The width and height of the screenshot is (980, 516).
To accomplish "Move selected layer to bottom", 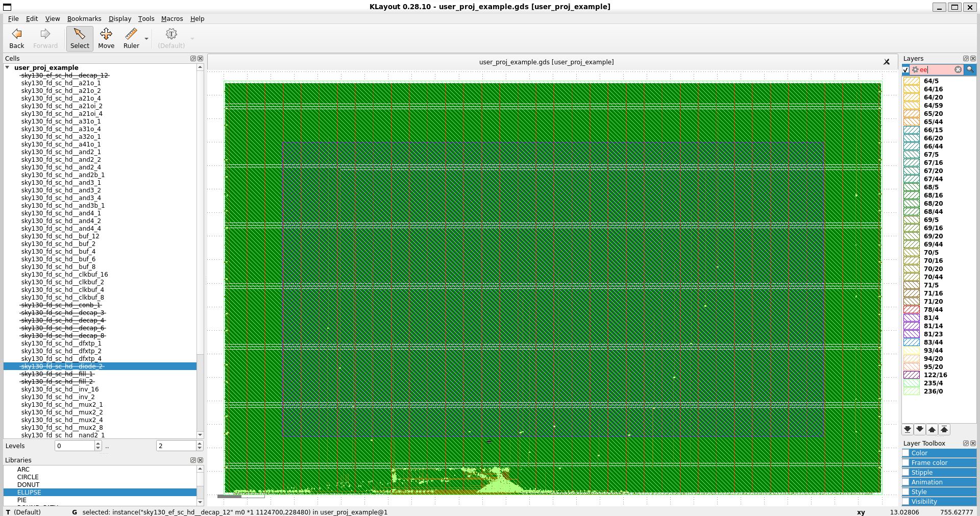I will point(908,430).
